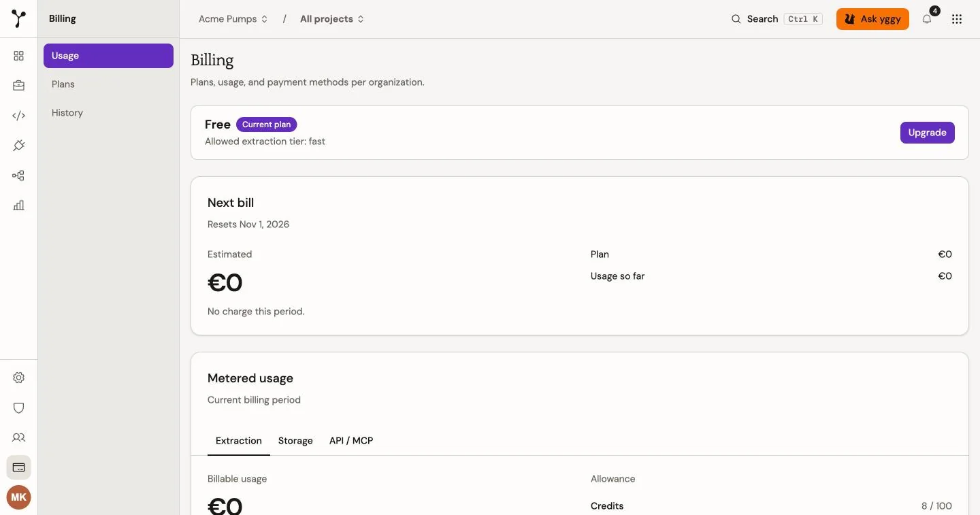Screen dimensions: 980x515
Task: Open the MK user avatar
Action: click(18, 497)
